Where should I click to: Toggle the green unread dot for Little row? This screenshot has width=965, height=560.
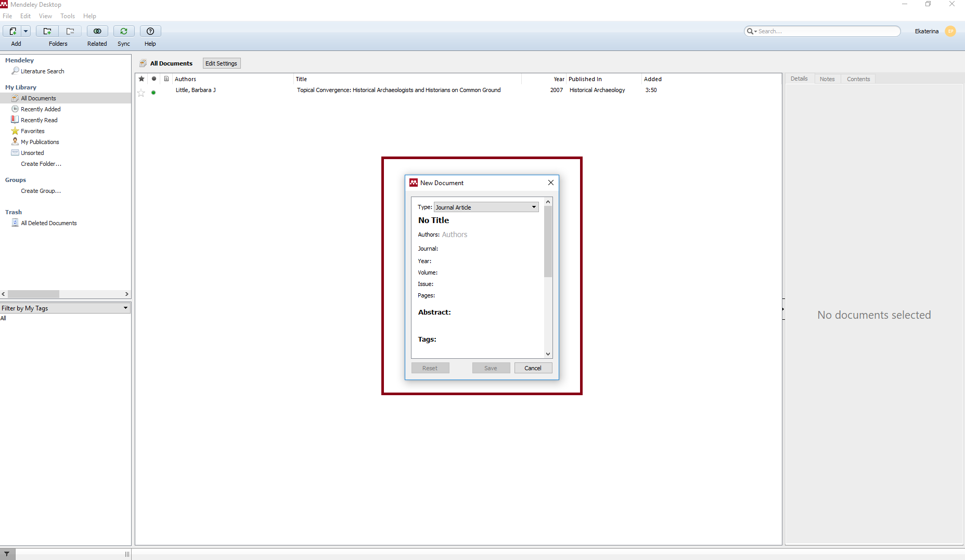(153, 93)
